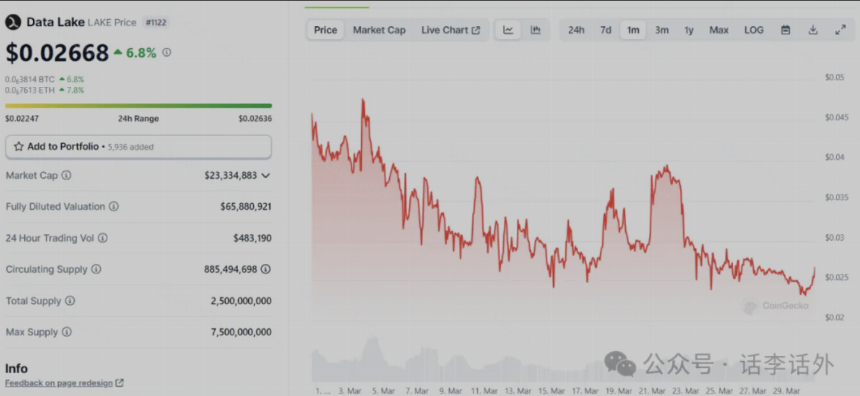Open the Live Chart tab
This screenshot has height=396, width=860.
click(x=450, y=30)
